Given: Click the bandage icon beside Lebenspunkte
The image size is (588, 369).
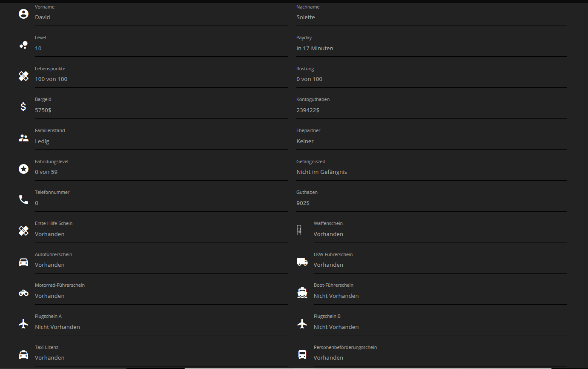Looking at the screenshot, I should coord(23,76).
